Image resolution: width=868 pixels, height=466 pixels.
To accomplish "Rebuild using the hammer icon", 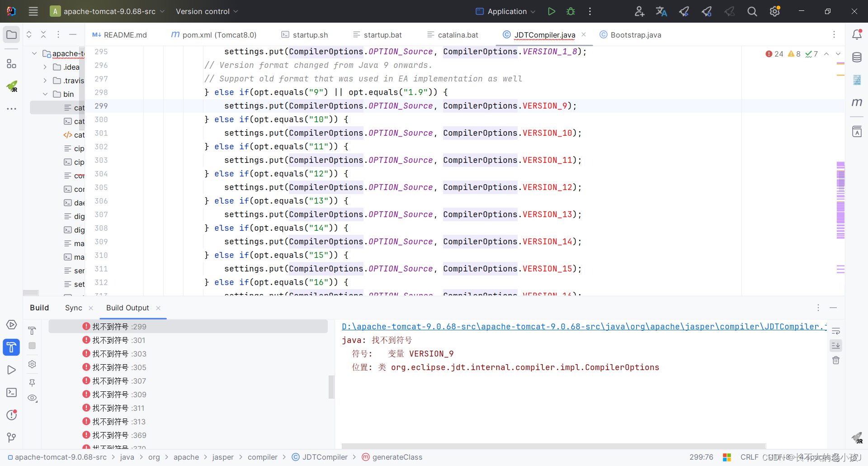I will click(32, 331).
